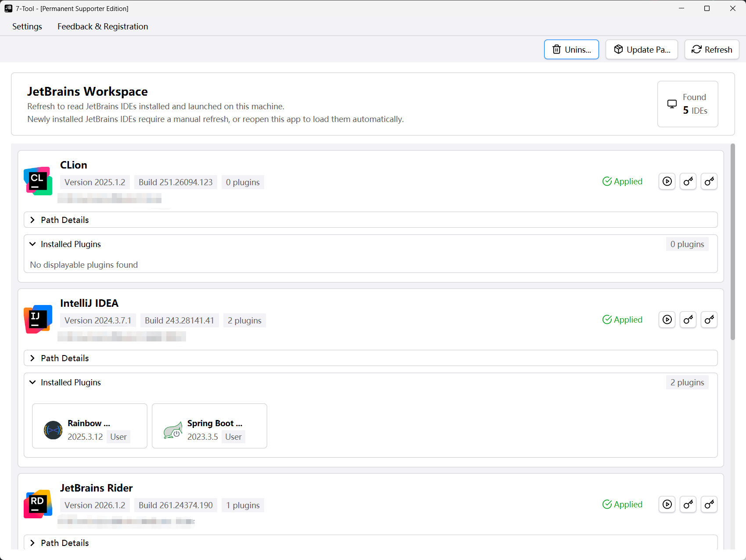Click the "Spring Boot ..." plugin name
746x560 pixels.
(x=215, y=423)
